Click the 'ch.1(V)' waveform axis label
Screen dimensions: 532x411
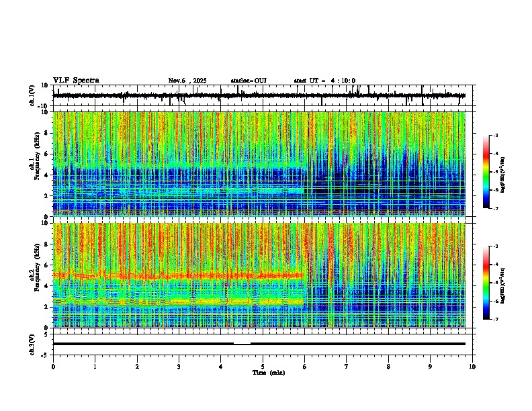(x=32, y=95)
